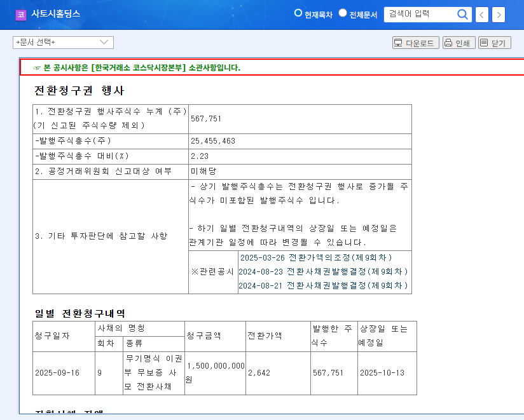Open 2024-08-23 전환사채권발행결정 link
Screen dimensions: 524x420
point(323,272)
